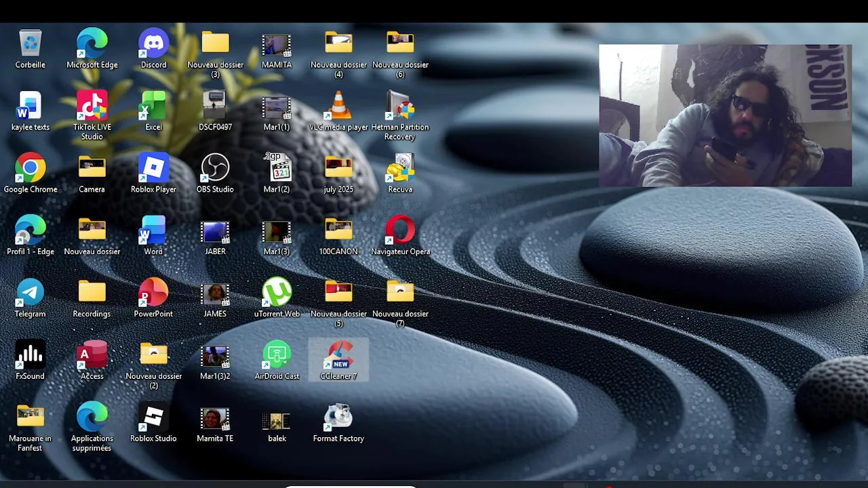Open Applications supprimées Edge shortcut

(92, 418)
